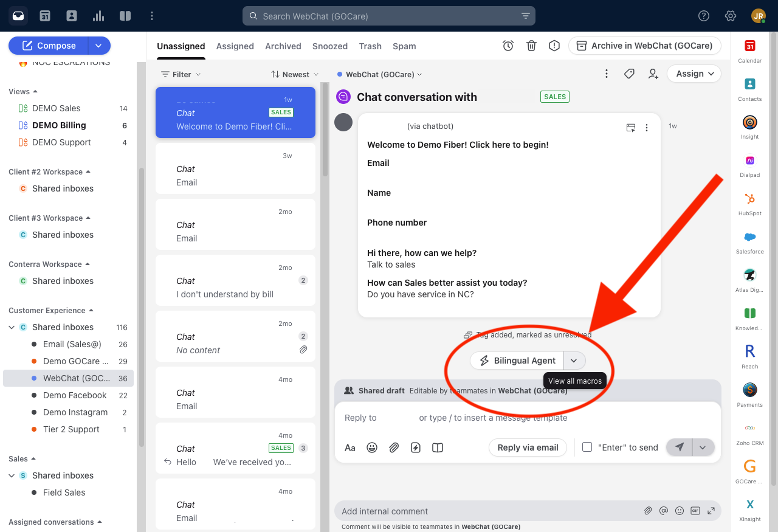Image resolution: width=778 pixels, height=532 pixels.
Task: Open Insight app in right sidebar
Action: point(749,128)
